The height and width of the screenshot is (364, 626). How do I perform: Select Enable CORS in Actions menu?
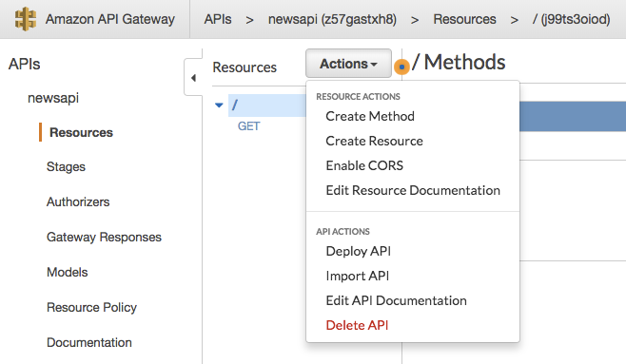click(364, 166)
